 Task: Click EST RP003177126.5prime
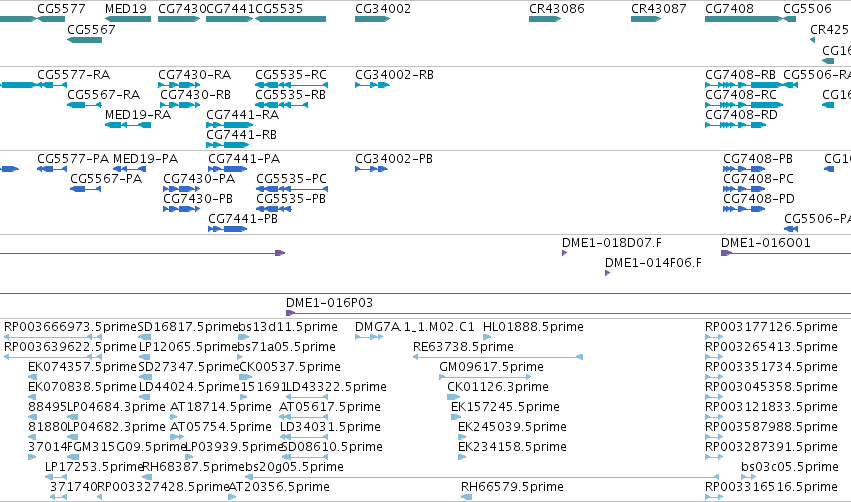click(714, 337)
